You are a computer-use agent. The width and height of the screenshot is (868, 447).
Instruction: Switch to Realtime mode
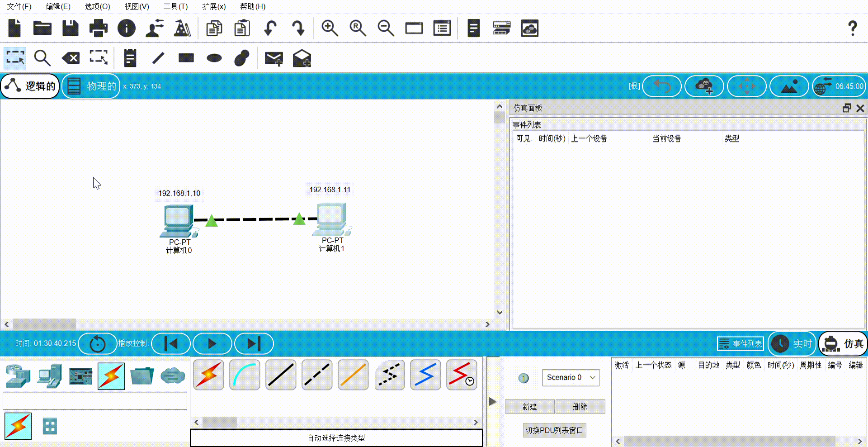793,344
